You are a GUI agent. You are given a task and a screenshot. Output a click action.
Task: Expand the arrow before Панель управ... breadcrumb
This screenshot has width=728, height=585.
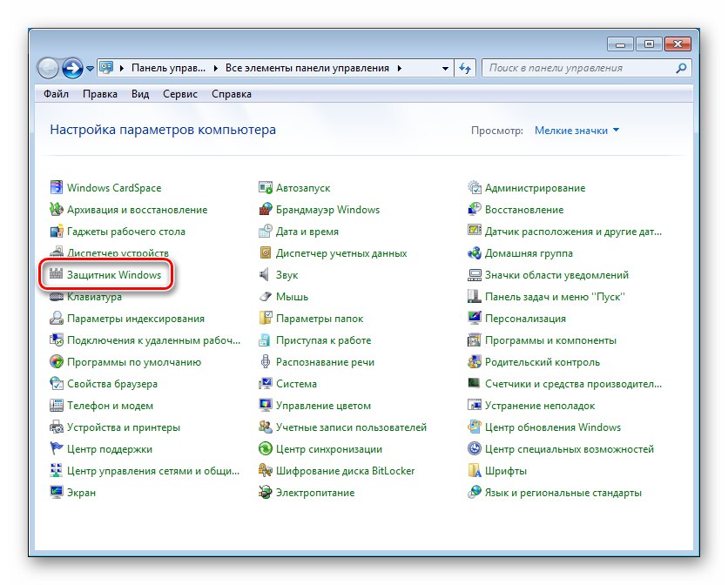tap(122, 68)
